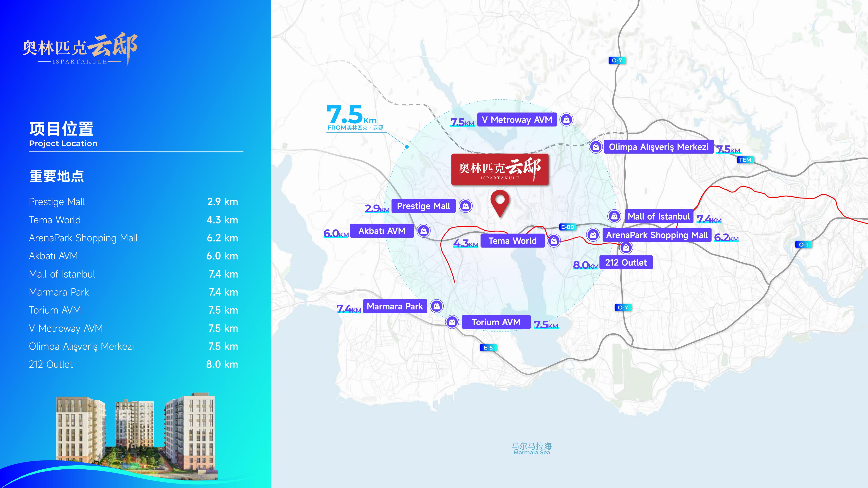Select the Mall of Istanbul map label
This screenshot has width=868, height=488.
coord(659,216)
